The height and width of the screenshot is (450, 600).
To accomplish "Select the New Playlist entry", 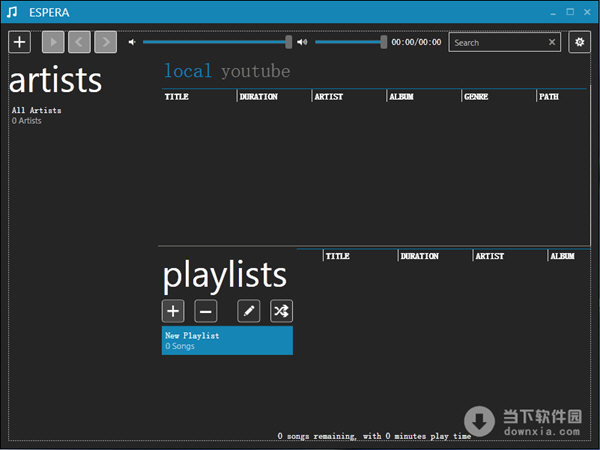I will [x=227, y=341].
